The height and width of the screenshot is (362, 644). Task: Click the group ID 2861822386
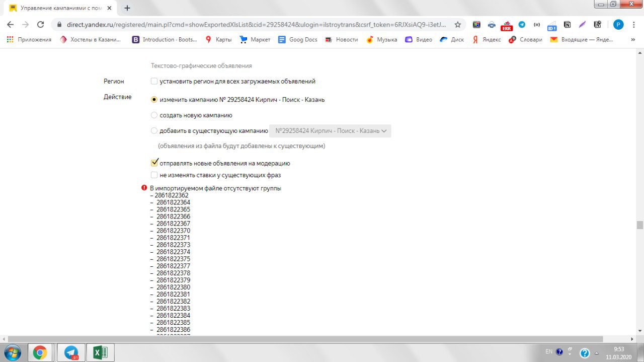coord(173,329)
